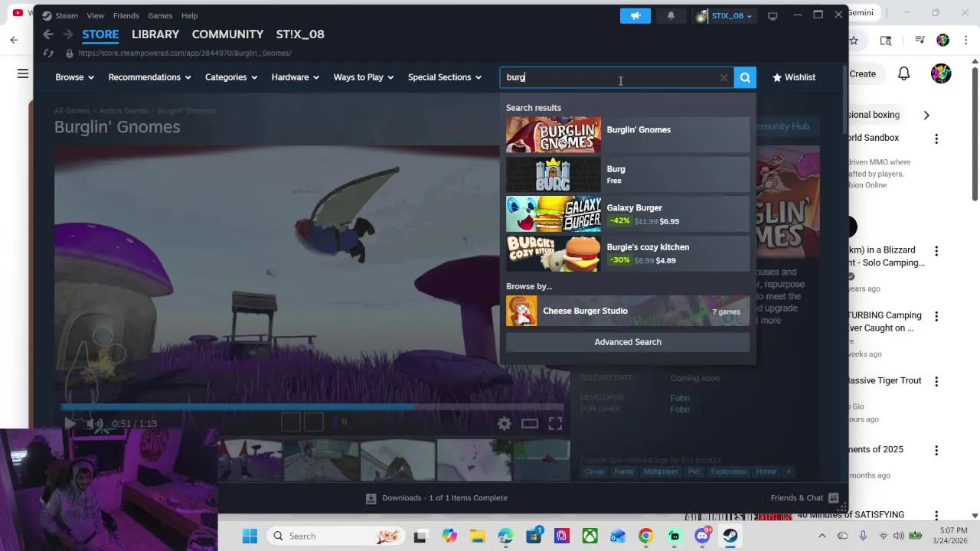Select the third trailer thumbnail in the strip

[x=398, y=460]
